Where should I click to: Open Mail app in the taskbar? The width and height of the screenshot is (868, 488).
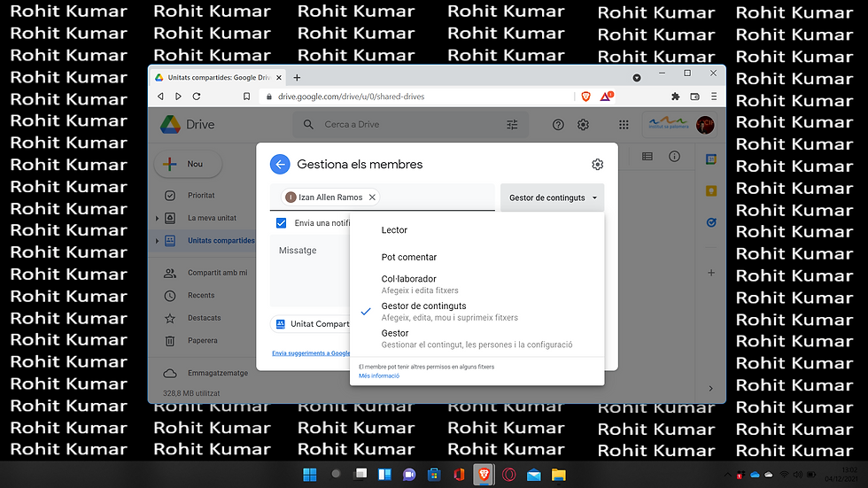[533, 474]
